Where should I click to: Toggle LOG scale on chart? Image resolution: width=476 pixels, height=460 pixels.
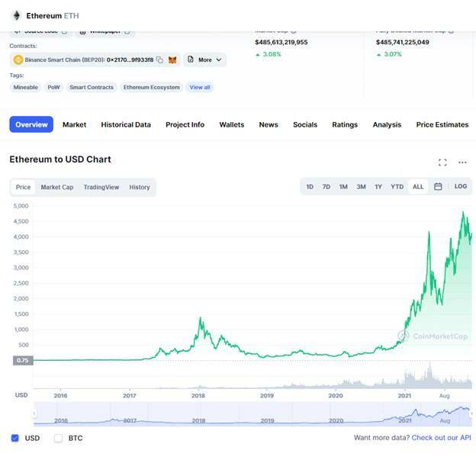[461, 186]
